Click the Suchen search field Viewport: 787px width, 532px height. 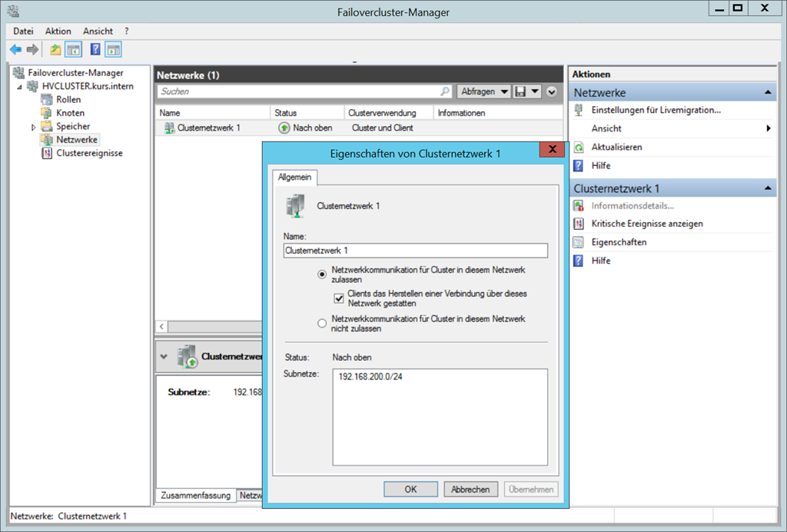coord(306,91)
